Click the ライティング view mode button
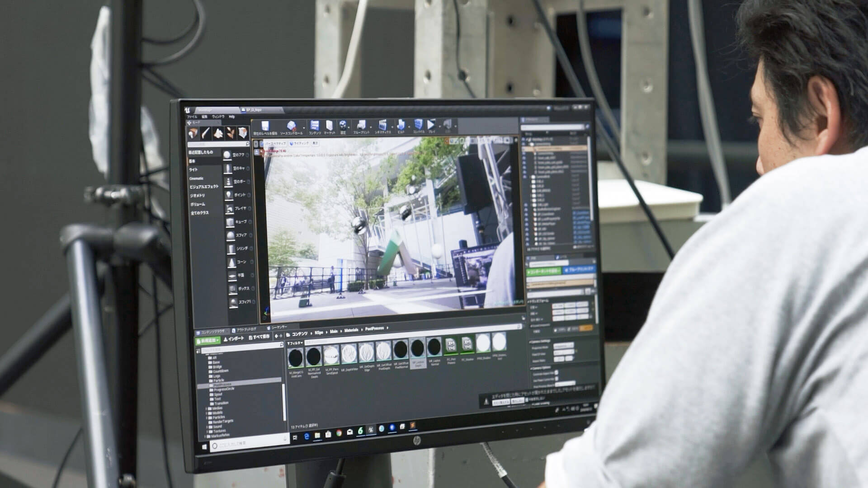 click(299, 143)
